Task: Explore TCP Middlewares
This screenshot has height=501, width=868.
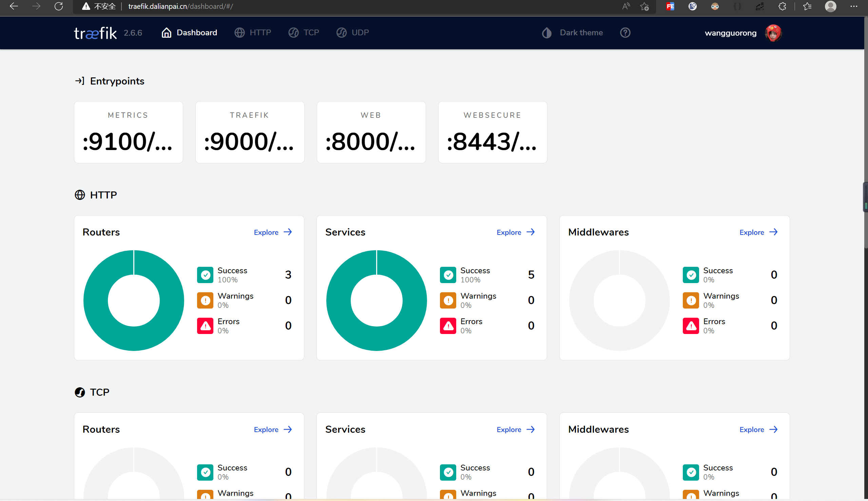Action: [759, 429]
